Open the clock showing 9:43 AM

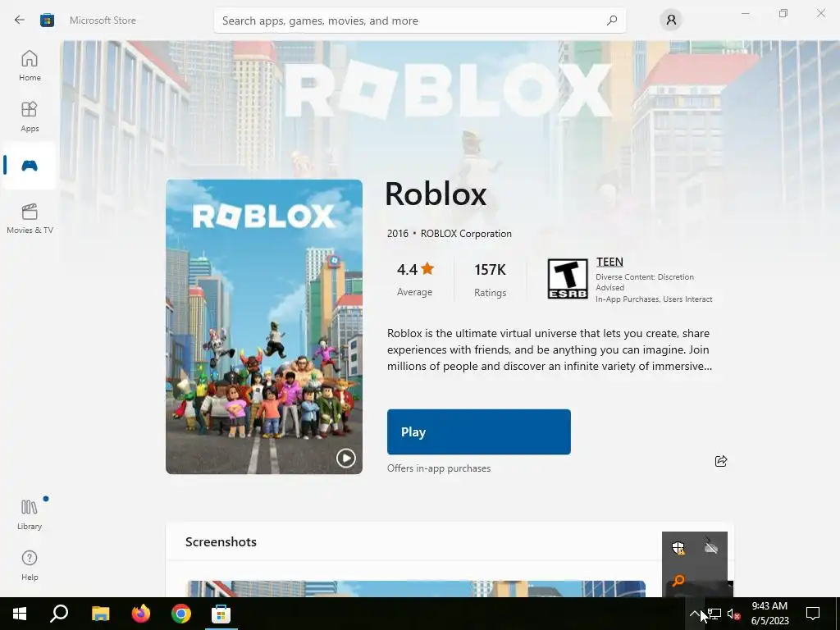click(769, 614)
